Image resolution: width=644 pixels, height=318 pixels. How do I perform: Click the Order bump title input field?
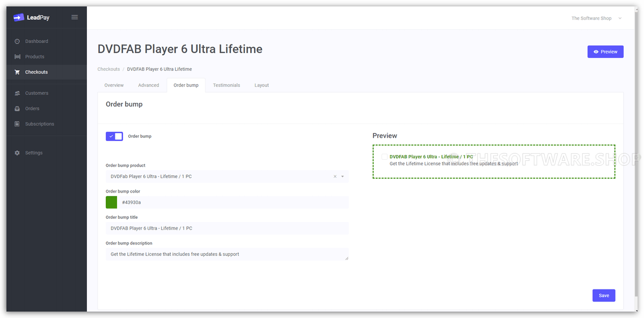tap(227, 228)
